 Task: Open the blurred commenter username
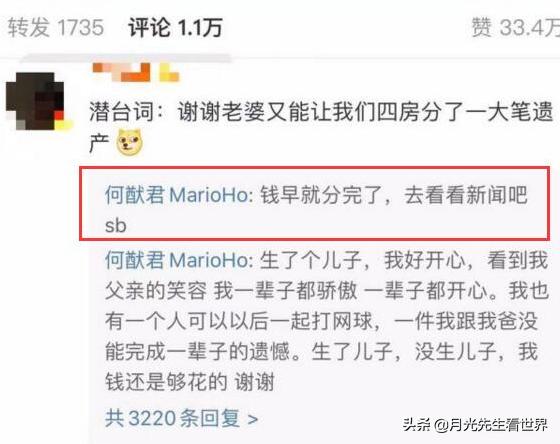coord(136,72)
